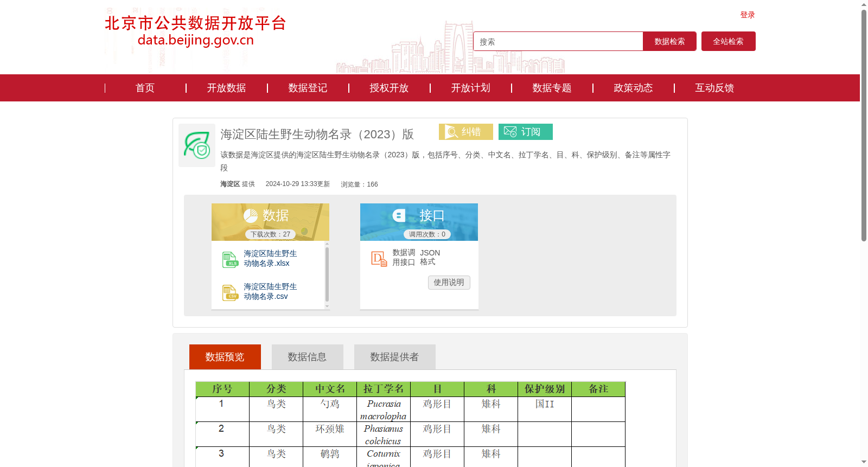
Task: Click the 下载次数：27 badge
Action: point(271,234)
